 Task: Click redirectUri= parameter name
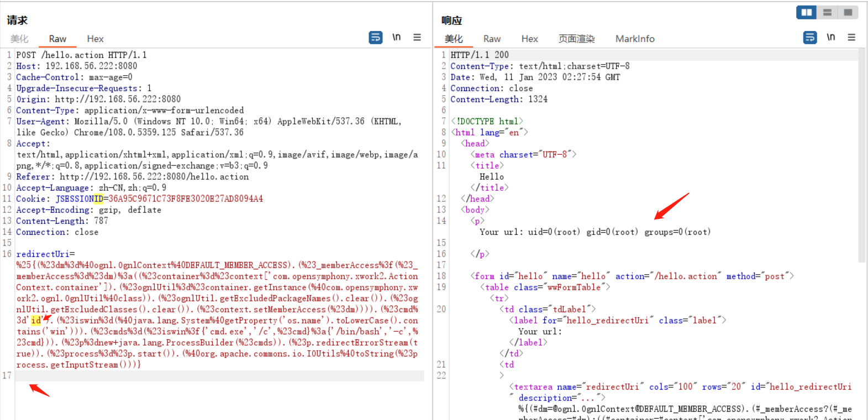click(45, 254)
